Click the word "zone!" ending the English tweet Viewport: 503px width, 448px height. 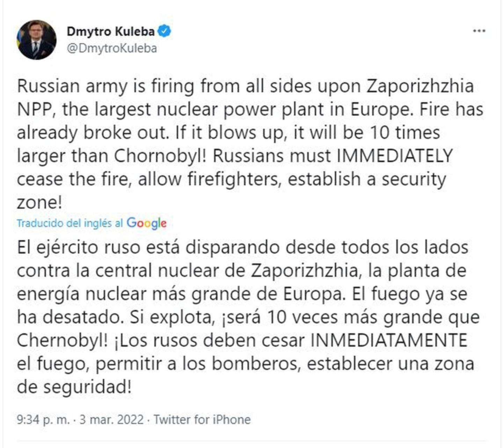[39, 202]
